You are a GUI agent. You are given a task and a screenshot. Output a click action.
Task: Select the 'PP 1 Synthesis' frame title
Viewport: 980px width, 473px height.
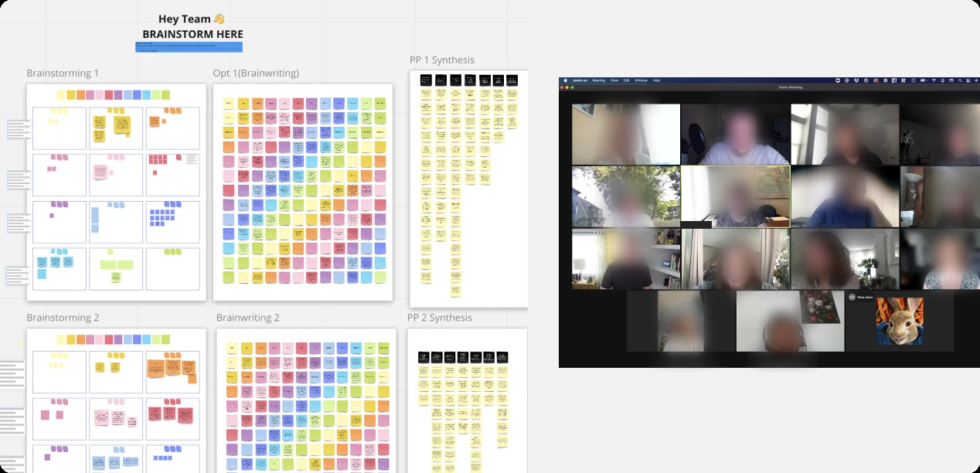pyautogui.click(x=442, y=60)
